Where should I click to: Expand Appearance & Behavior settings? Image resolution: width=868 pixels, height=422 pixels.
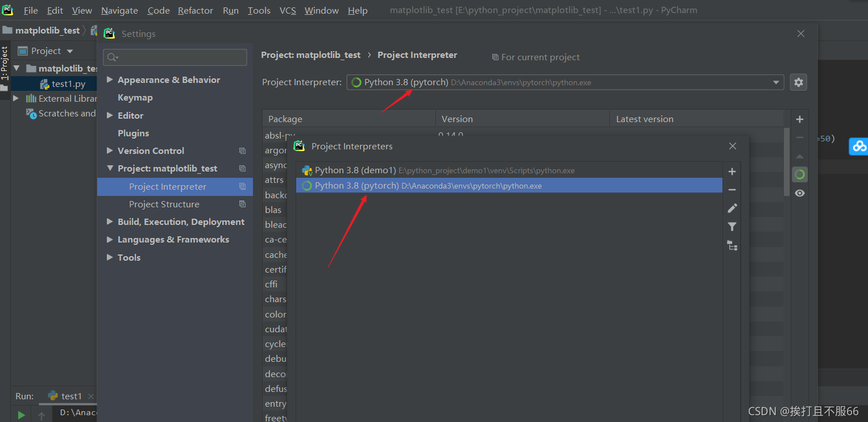(110, 80)
